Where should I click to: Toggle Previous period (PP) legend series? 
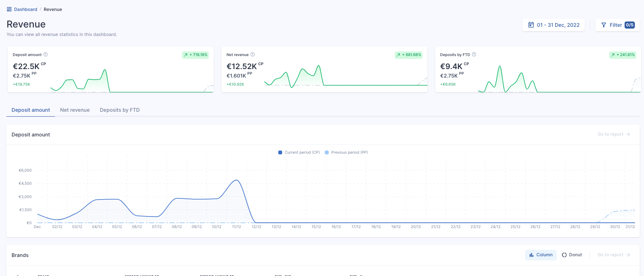346,153
